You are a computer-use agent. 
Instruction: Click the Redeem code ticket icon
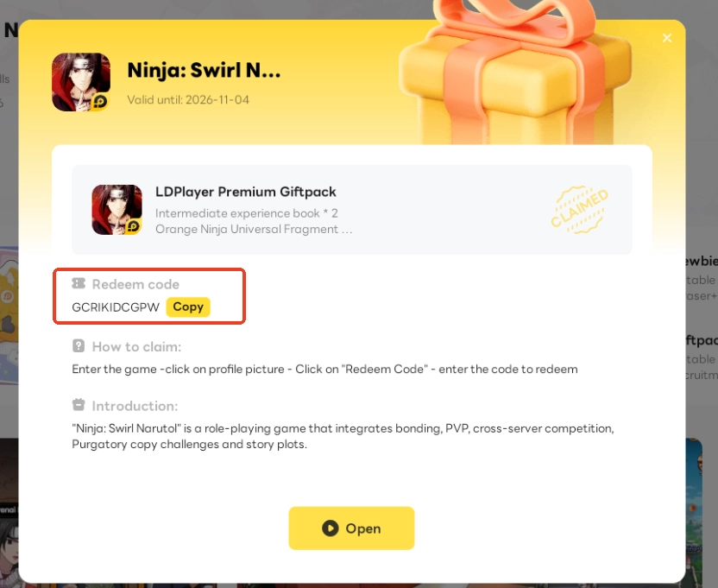pos(79,284)
